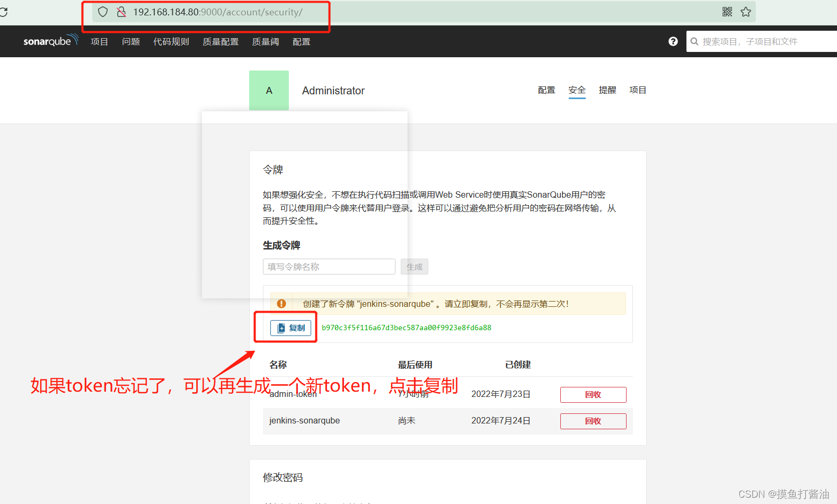Image resolution: width=837 pixels, height=504 pixels.
Task: Bookmark this page with the star icon
Action: point(746,12)
